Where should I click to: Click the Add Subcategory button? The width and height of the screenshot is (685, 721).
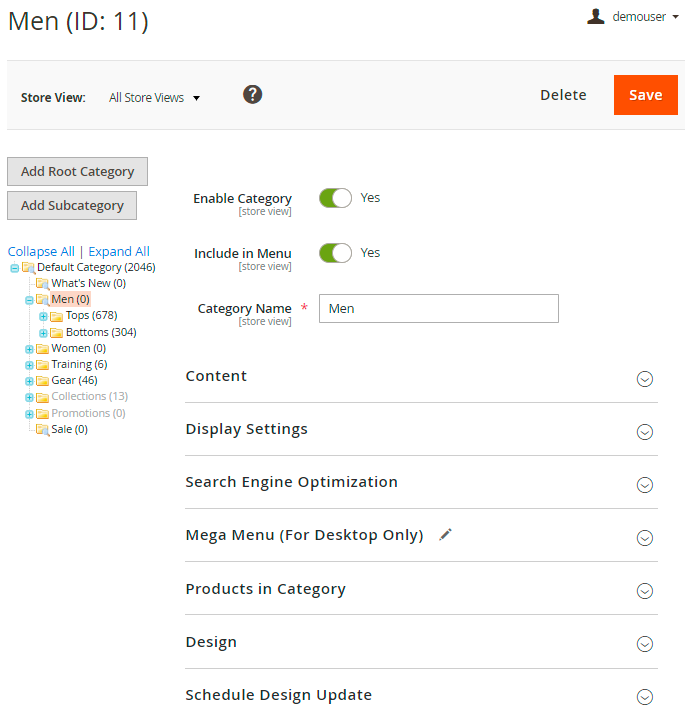click(72, 206)
